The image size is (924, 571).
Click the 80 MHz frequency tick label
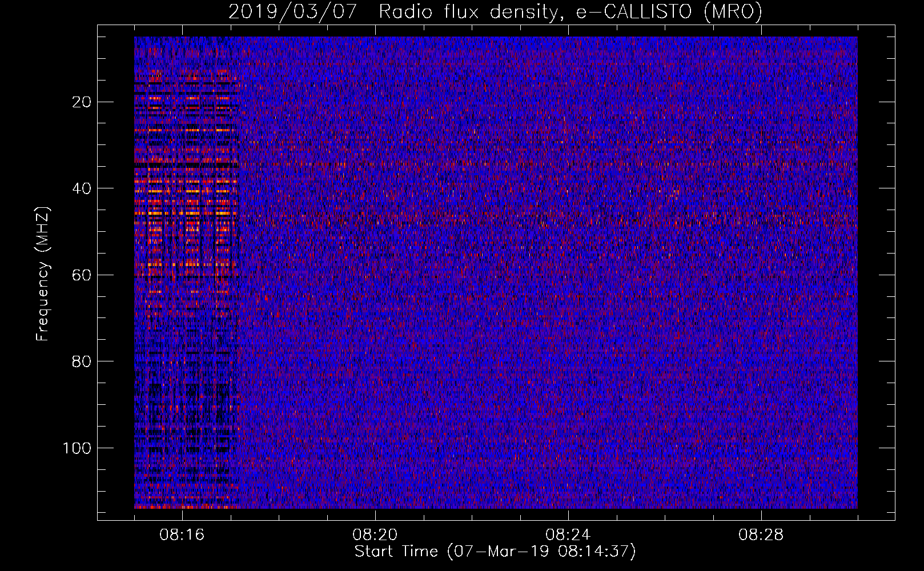82,361
